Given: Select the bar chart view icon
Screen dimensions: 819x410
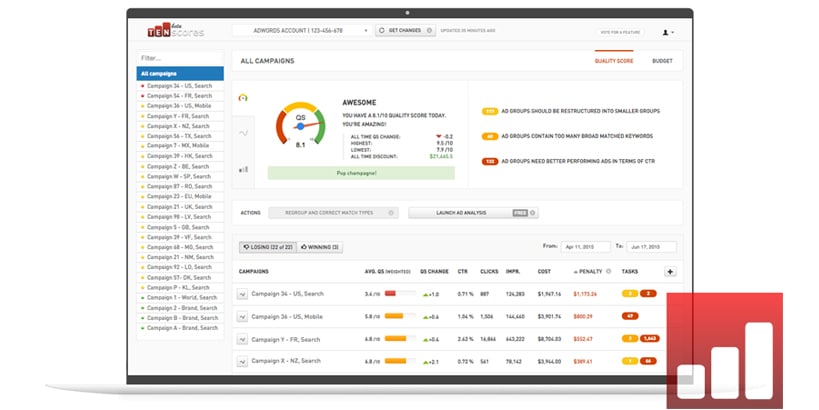Looking at the screenshot, I should [x=243, y=169].
